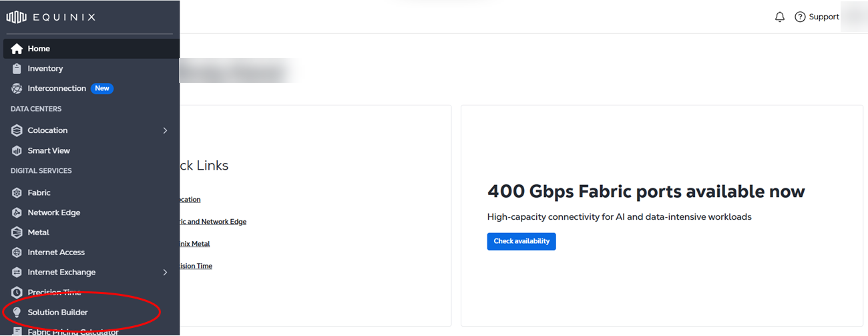Click the Fabric hexagon icon
The image size is (868, 336).
(x=17, y=193)
